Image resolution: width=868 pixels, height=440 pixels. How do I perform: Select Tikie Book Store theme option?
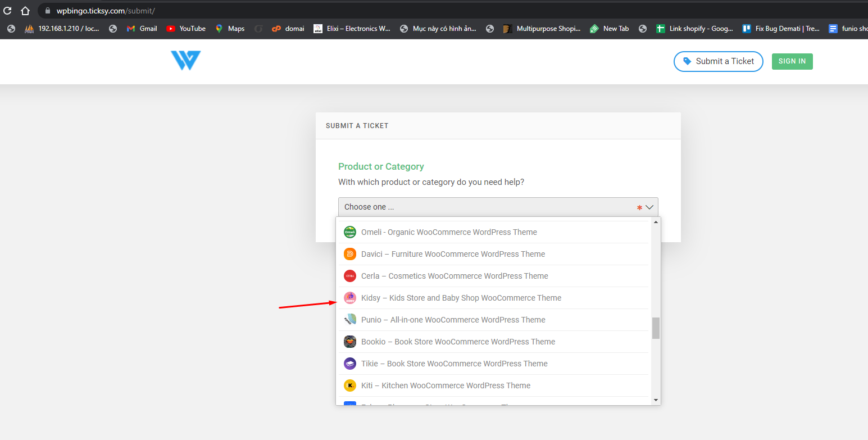pos(493,364)
